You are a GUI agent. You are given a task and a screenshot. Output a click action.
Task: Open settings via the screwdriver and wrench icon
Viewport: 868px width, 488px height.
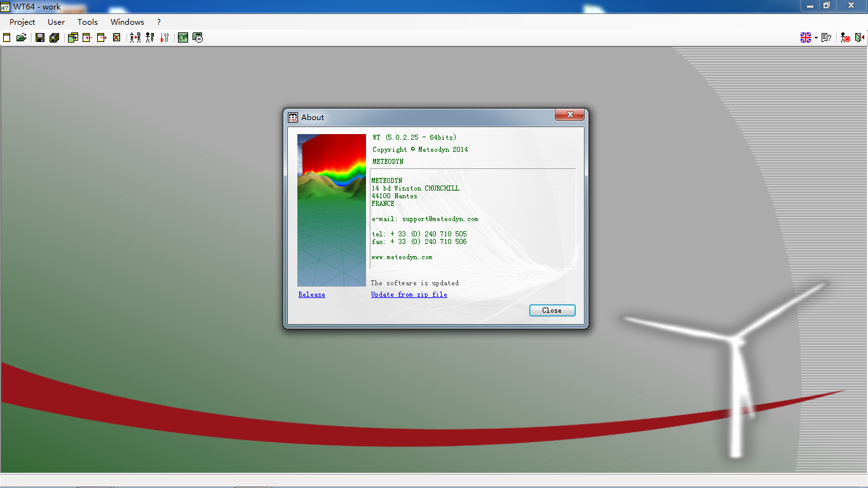[165, 37]
